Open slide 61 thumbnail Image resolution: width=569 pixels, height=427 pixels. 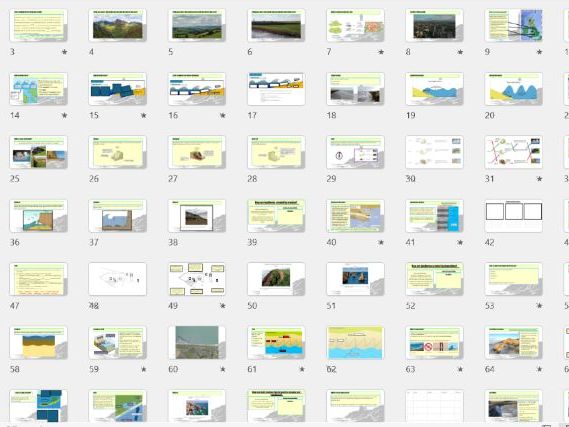tap(276, 343)
